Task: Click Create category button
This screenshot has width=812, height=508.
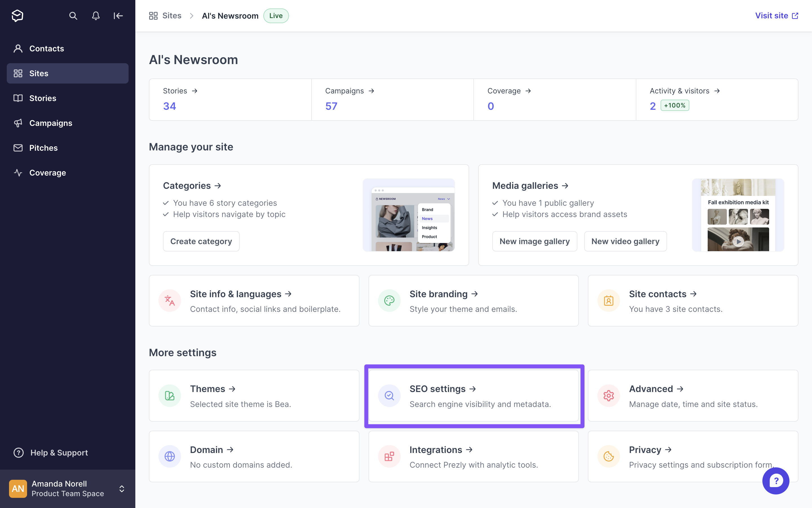Action: tap(201, 241)
